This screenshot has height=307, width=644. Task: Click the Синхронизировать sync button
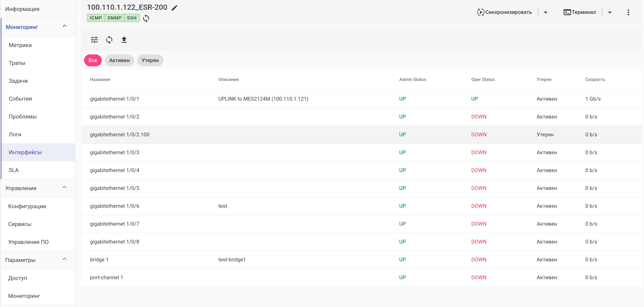pyautogui.click(x=504, y=12)
